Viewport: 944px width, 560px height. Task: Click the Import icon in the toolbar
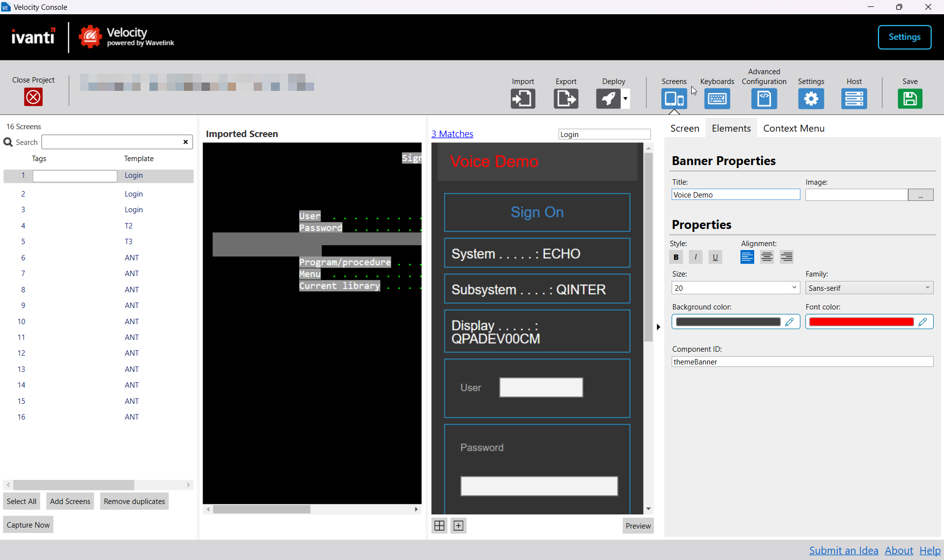point(523,99)
